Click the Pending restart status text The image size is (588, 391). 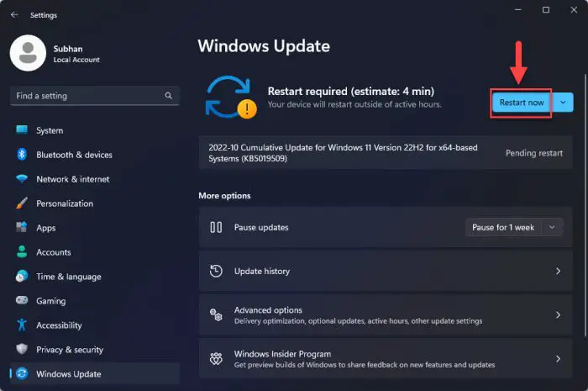coord(534,153)
